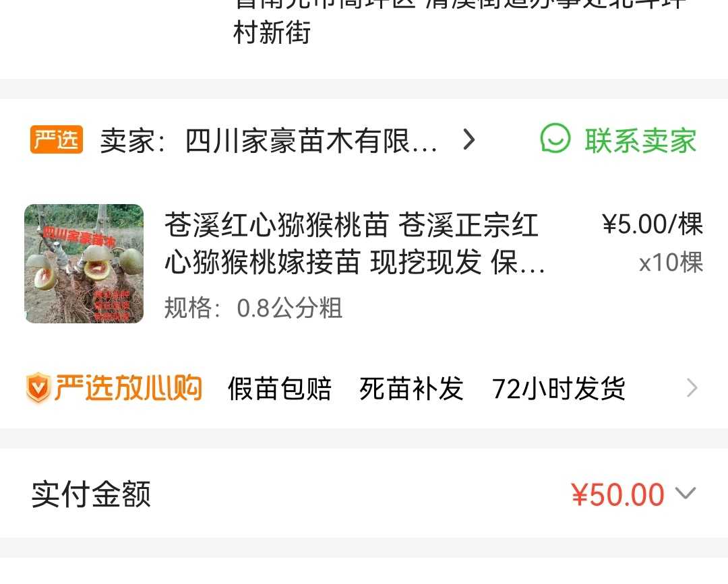Viewport: 728px width, 584px height.
Task: Open the kiwi seedling product thumbnail
Action: [84, 263]
